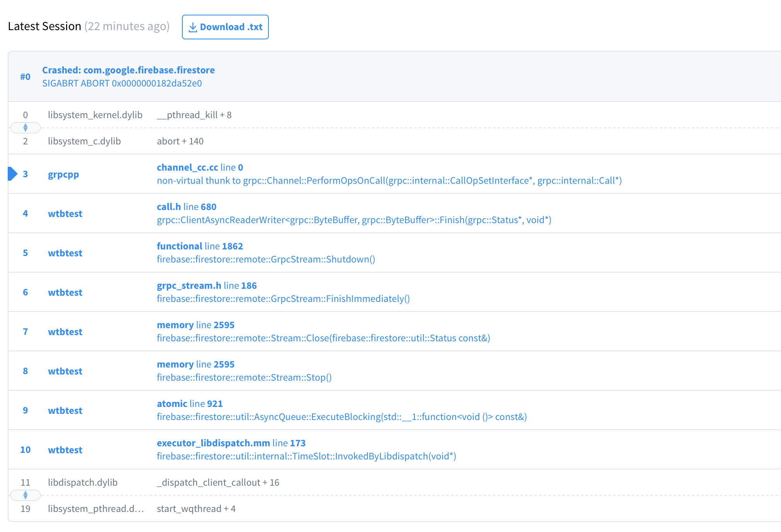The width and height of the screenshot is (781, 532).
Task: Click the expand arrow between frames 11 and 19
Action: point(25,495)
